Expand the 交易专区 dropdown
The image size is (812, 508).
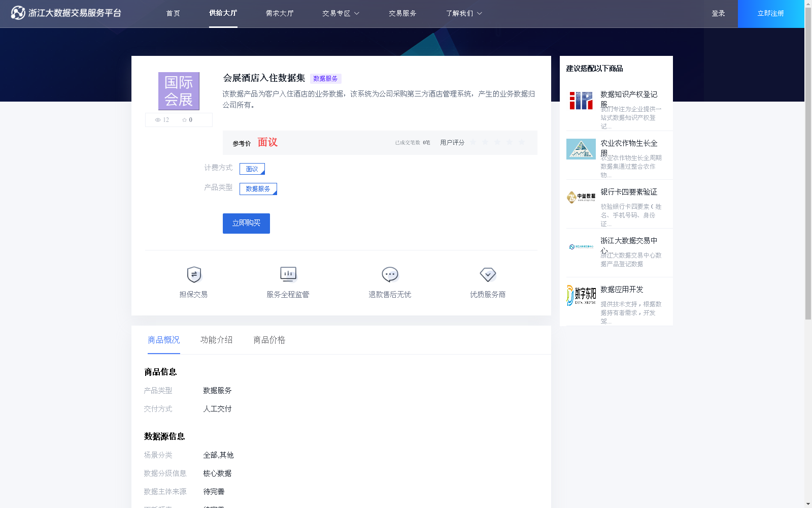[341, 13]
